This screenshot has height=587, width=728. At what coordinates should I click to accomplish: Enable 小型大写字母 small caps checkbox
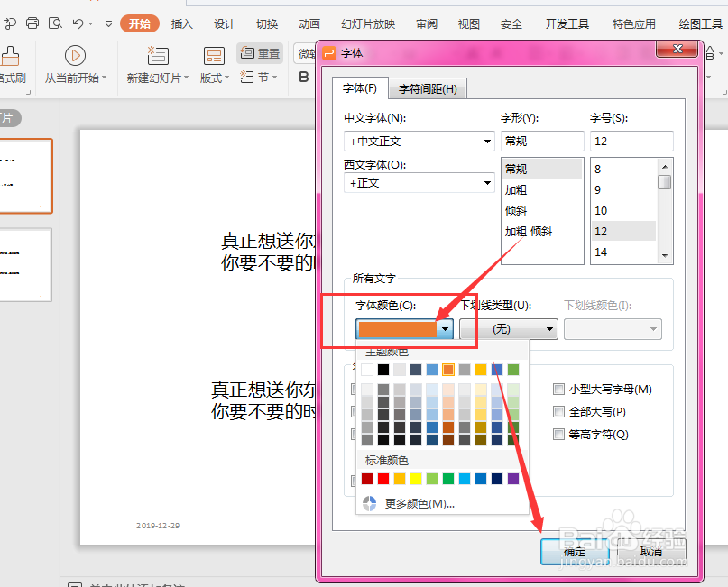(x=558, y=389)
